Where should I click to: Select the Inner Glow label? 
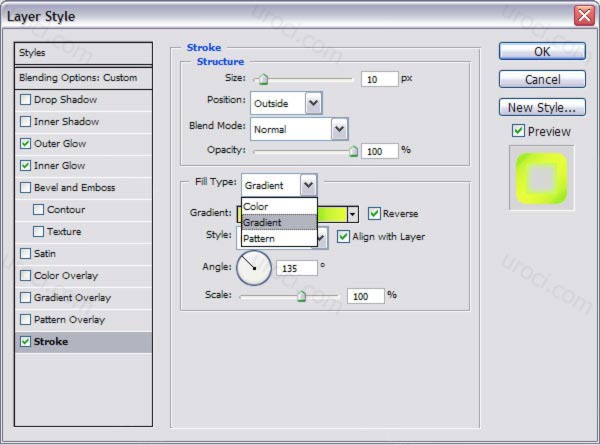tap(60, 166)
